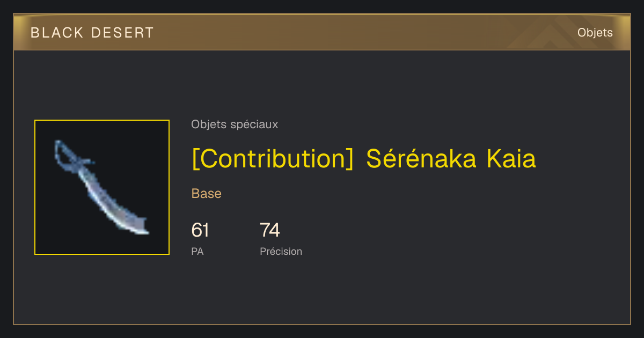Click the PA stat label
This screenshot has width=644, height=338.
(x=197, y=251)
